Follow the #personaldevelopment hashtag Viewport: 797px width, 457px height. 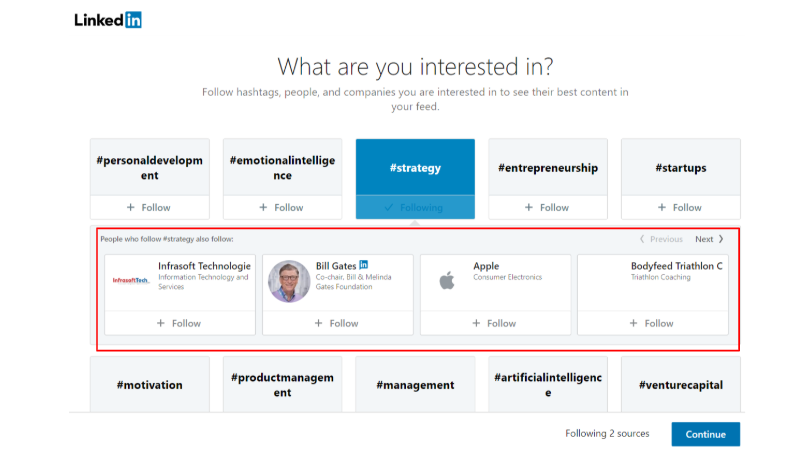149,207
